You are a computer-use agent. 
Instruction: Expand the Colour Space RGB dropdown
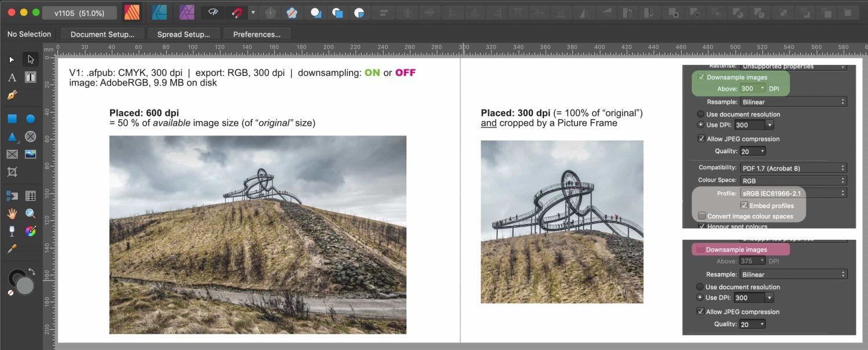pyautogui.click(x=793, y=181)
